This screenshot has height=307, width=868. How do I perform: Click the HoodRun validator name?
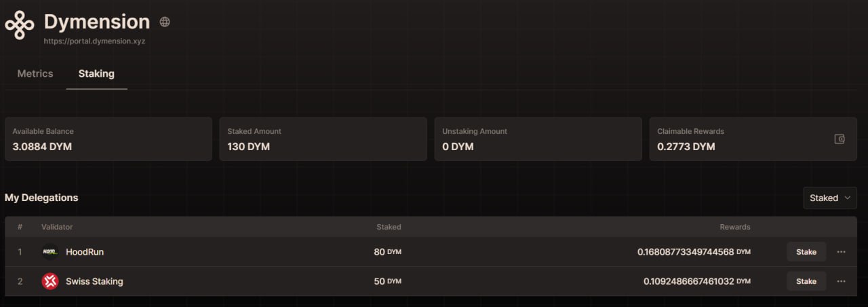coord(85,252)
